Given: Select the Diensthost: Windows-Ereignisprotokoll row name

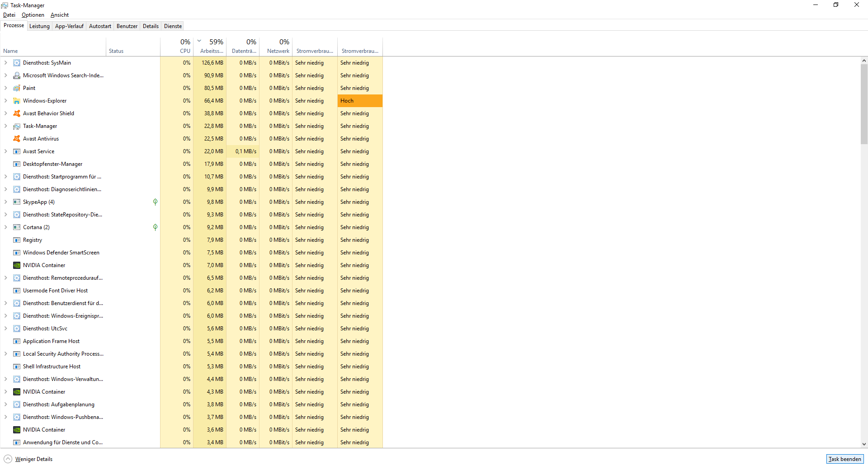Looking at the screenshot, I should [x=63, y=316].
